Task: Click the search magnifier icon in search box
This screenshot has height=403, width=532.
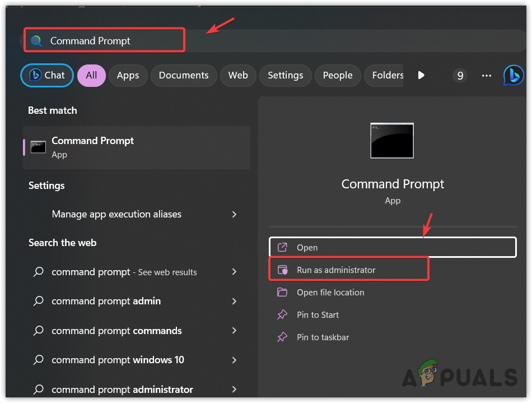Action: click(36, 41)
